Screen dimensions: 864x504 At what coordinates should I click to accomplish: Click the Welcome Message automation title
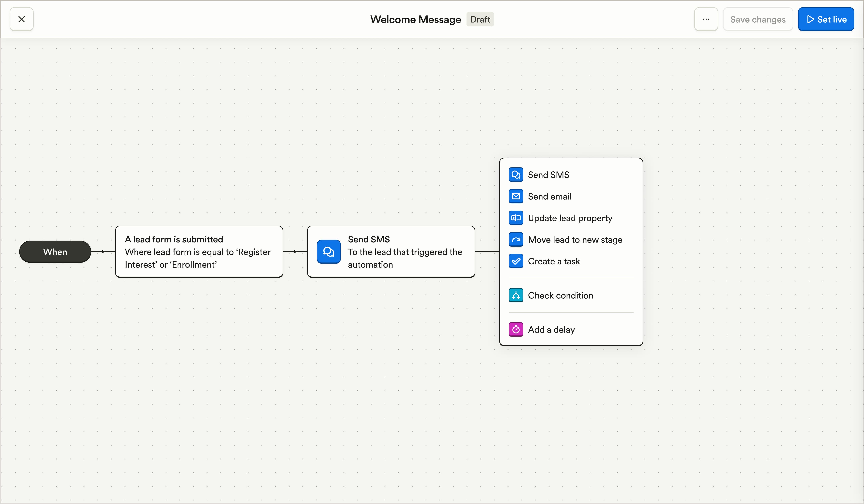(x=416, y=20)
